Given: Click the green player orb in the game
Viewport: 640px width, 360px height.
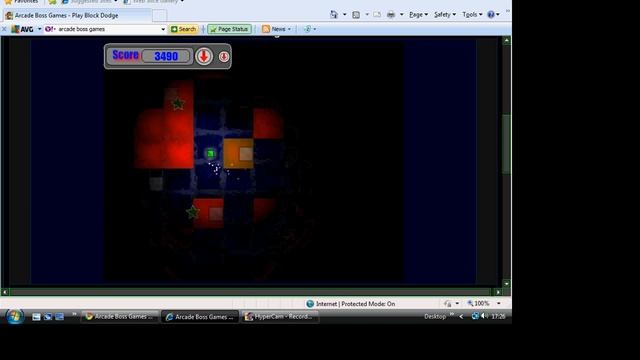Looking at the screenshot, I should [211, 153].
